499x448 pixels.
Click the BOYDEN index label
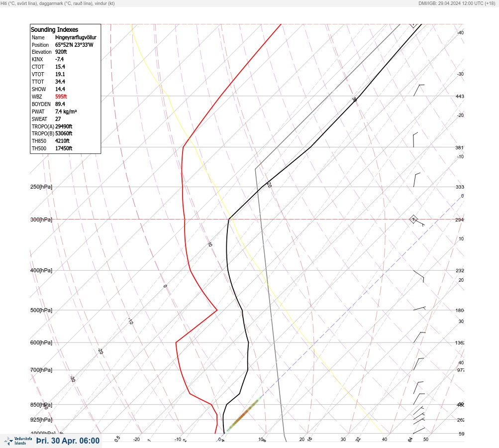click(x=41, y=104)
